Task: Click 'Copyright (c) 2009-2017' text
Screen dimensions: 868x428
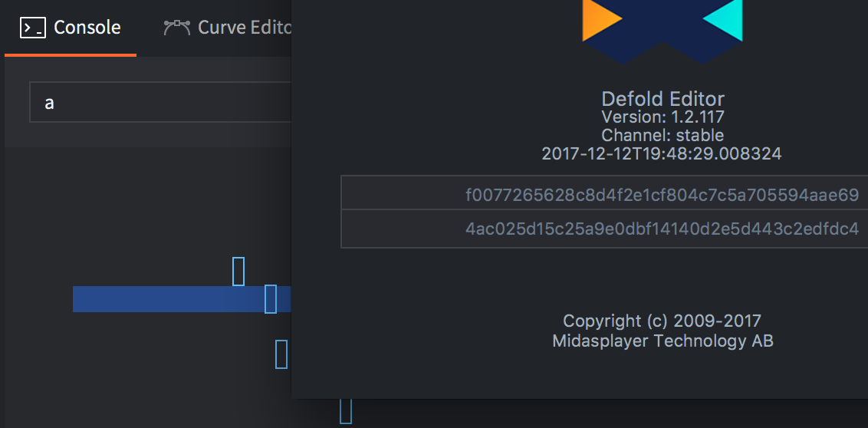Action: pyautogui.click(x=662, y=321)
